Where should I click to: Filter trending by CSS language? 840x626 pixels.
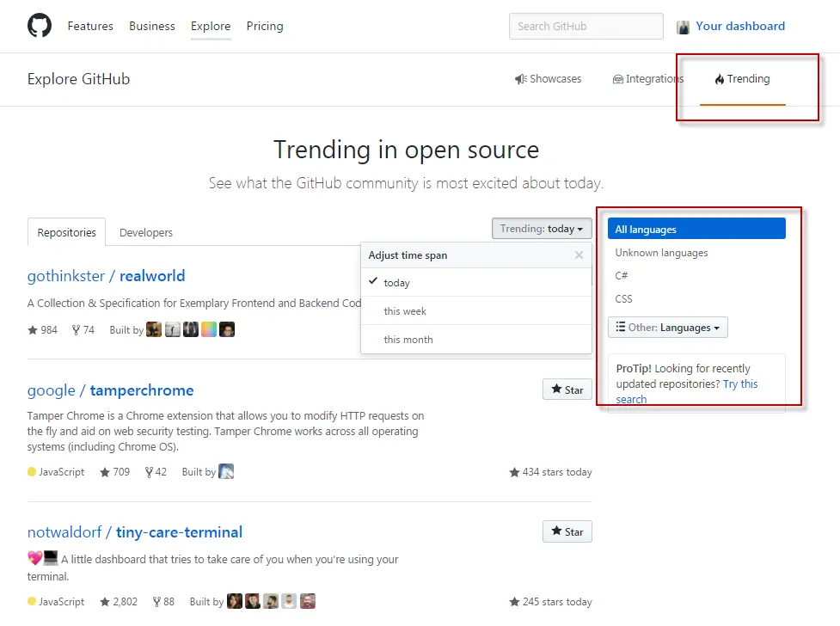click(623, 298)
